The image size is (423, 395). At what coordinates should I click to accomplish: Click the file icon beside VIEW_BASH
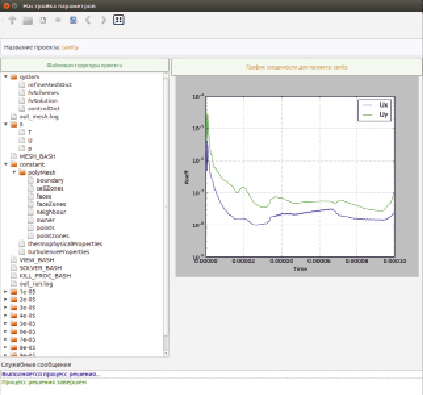(x=14, y=260)
